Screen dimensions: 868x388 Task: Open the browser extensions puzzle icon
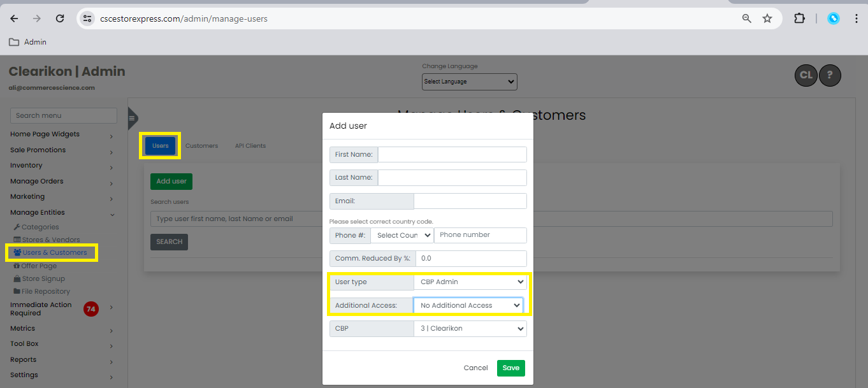click(x=799, y=18)
